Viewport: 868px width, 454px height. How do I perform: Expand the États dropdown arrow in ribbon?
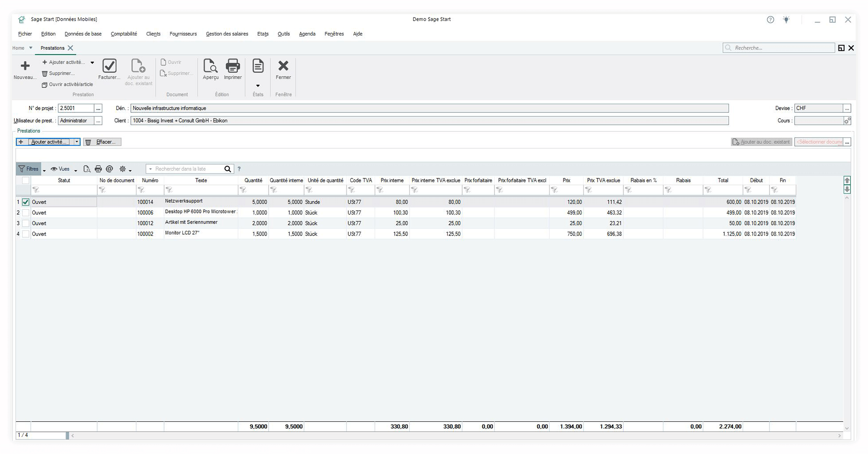point(258,86)
